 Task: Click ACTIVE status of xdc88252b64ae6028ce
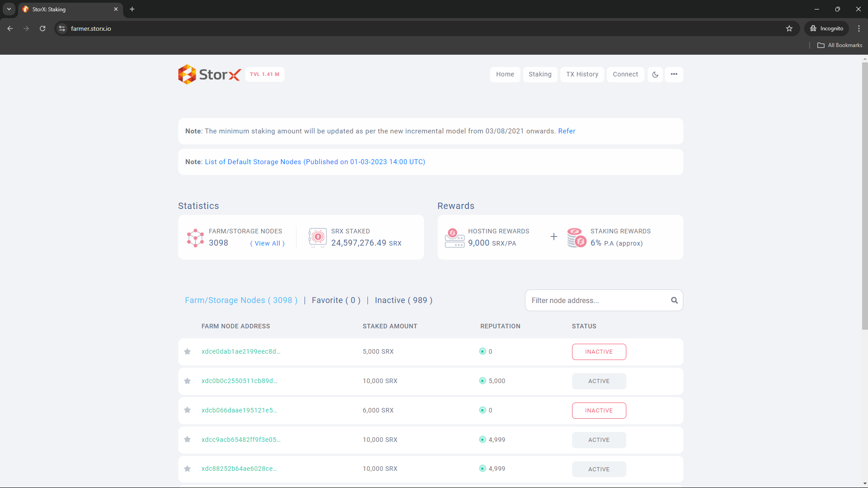[599, 469]
